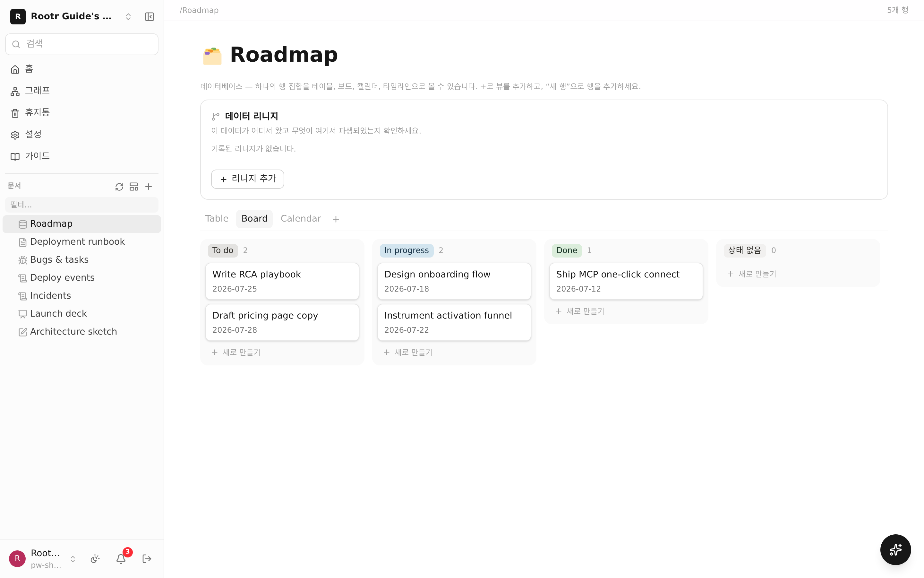
Task: Click the trash can icon
Action: pos(15,113)
